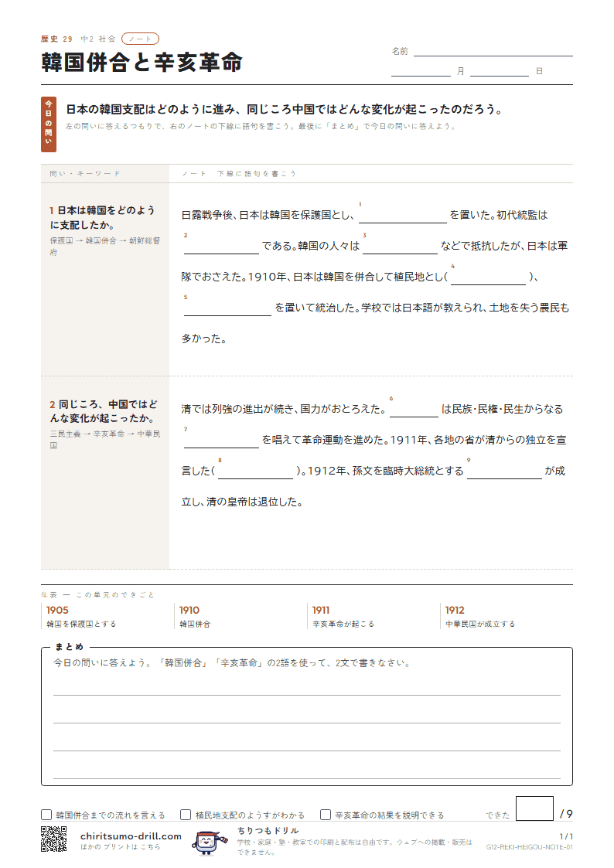Click the document code G12-REKI-HEIGOU-NOTE-01

[529, 847]
